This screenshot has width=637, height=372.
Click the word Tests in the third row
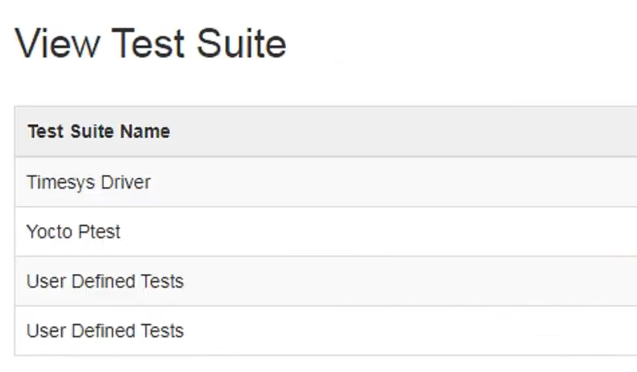click(x=162, y=281)
